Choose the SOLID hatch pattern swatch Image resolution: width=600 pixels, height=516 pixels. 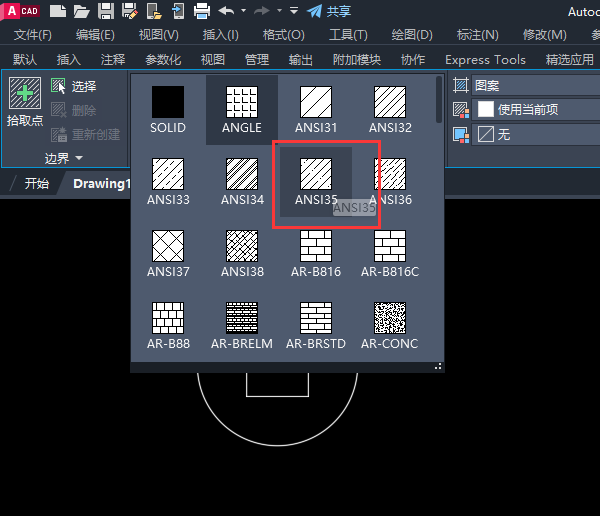pyautogui.click(x=168, y=103)
